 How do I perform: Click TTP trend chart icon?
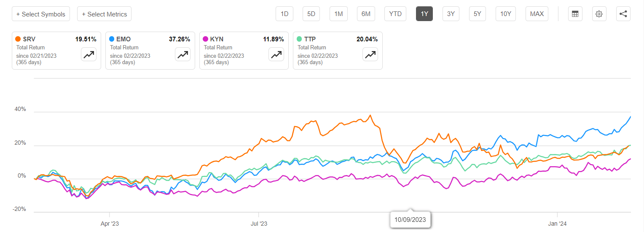[370, 54]
